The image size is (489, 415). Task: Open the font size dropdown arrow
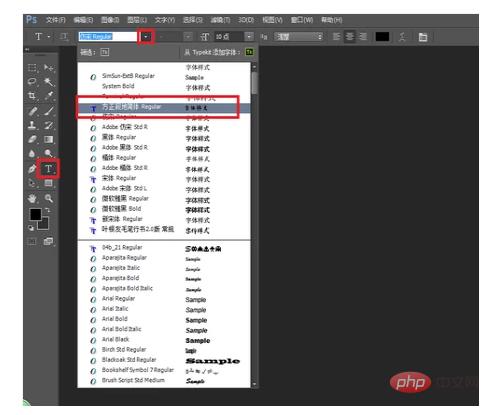249,37
